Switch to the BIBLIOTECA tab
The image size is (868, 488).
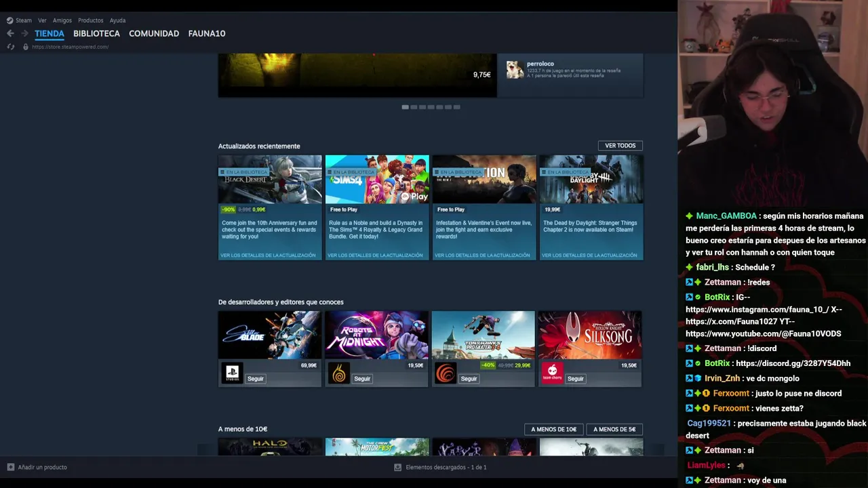click(x=96, y=33)
